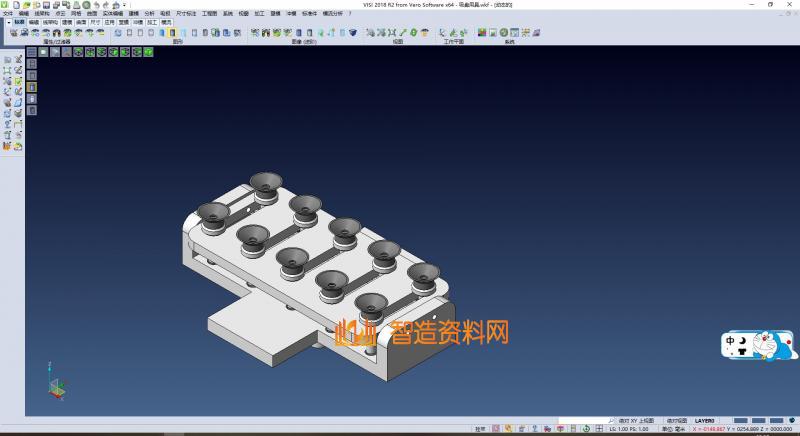
Task: Click the green round zero icon in 视图 group
Action: click(x=414, y=33)
